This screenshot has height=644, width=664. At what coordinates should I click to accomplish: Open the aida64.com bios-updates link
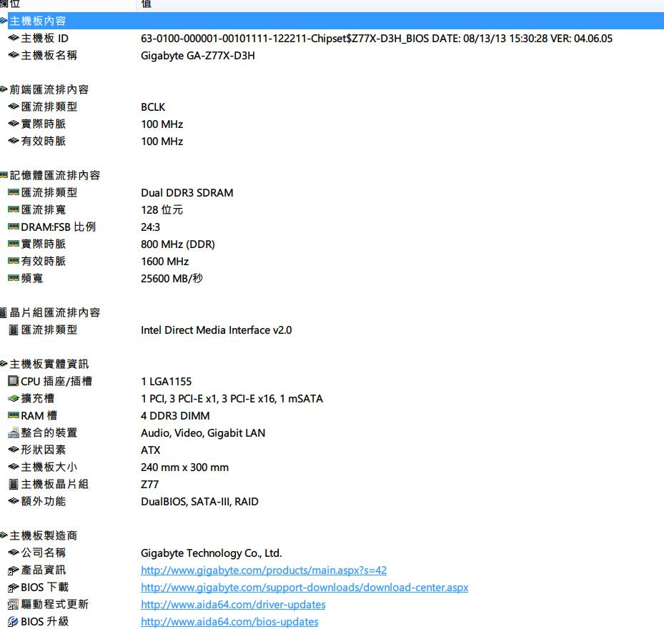[x=229, y=621]
